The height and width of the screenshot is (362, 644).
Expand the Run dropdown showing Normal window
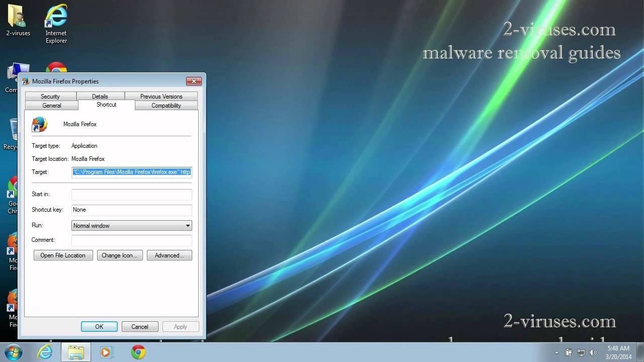click(131, 226)
